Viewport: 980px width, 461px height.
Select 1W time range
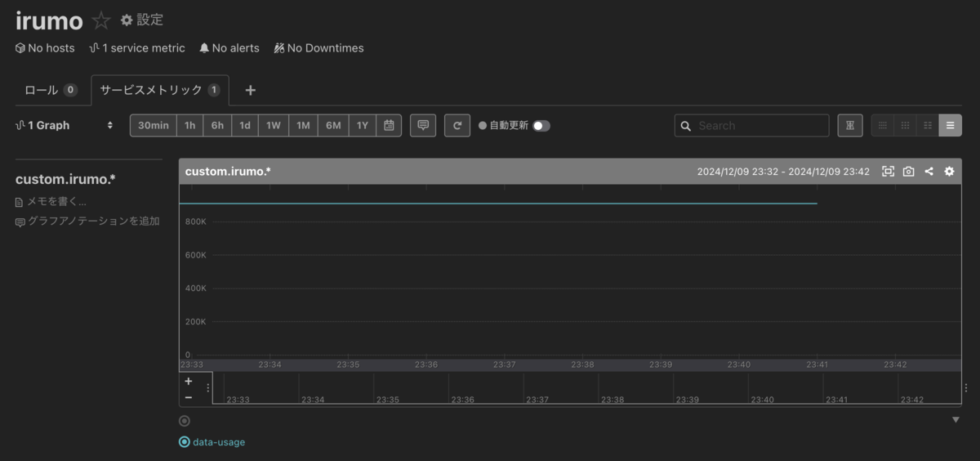click(x=274, y=125)
